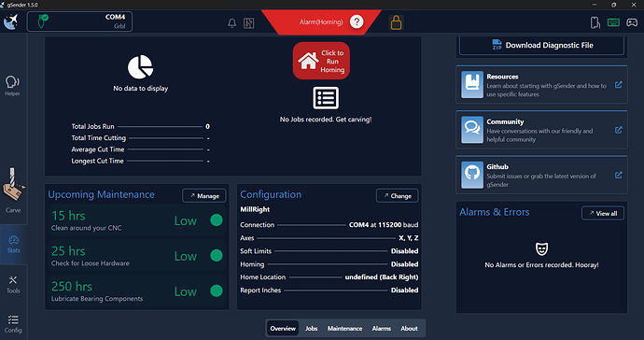644x340 pixels.
Task: Open the Config sidebar section
Action: coord(13,324)
